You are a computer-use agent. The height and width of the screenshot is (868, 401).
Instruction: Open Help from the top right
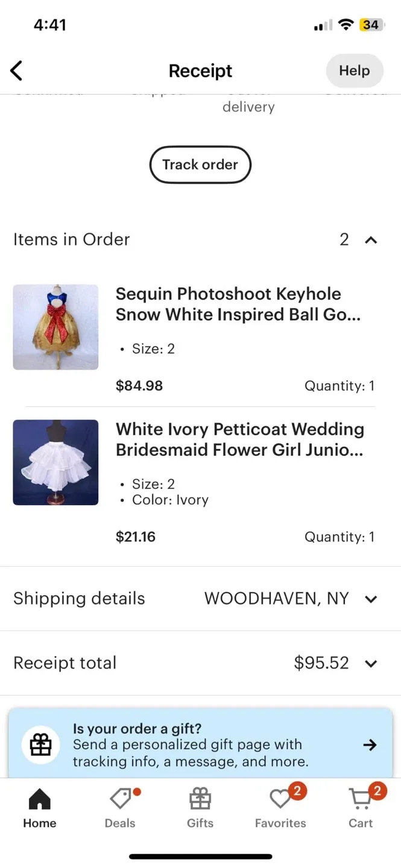[354, 71]
